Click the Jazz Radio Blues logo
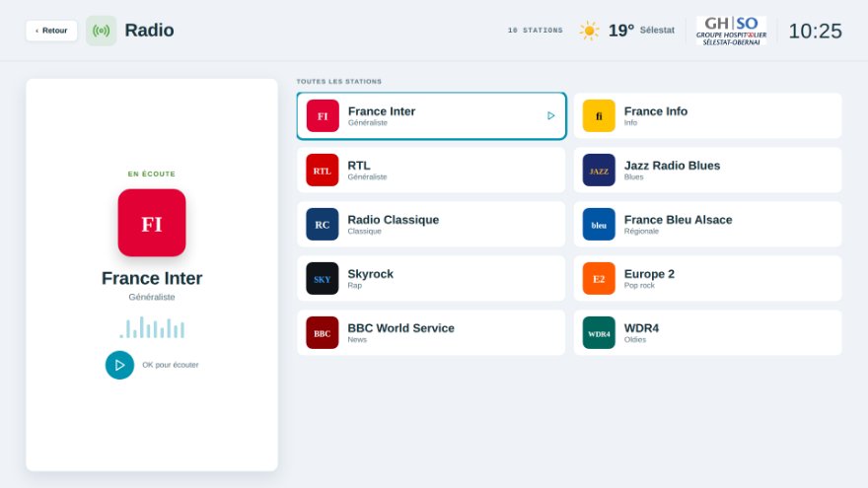Image resolution: width=868 pixels, height=488 pixels. pos(599,170)
